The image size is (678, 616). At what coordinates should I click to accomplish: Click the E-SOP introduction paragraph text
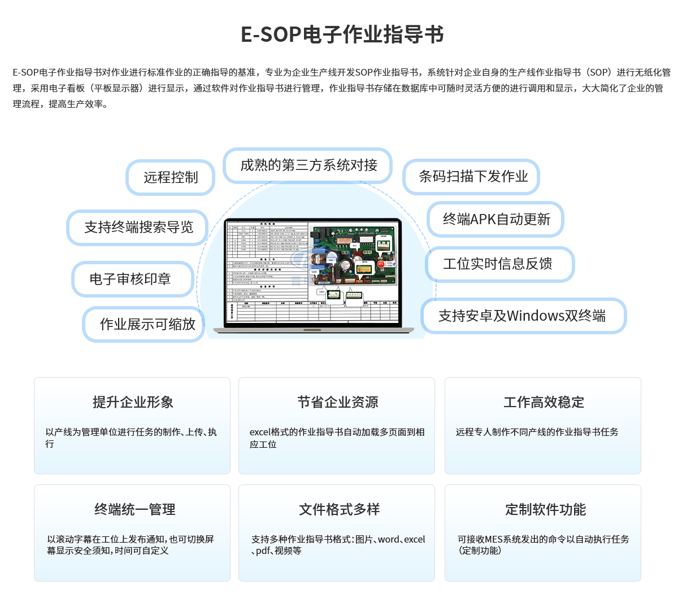tap(339, 88)
